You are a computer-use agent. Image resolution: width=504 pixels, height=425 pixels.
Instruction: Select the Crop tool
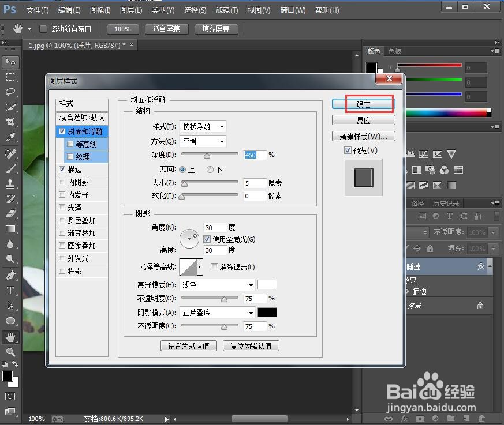pos(10,122)
